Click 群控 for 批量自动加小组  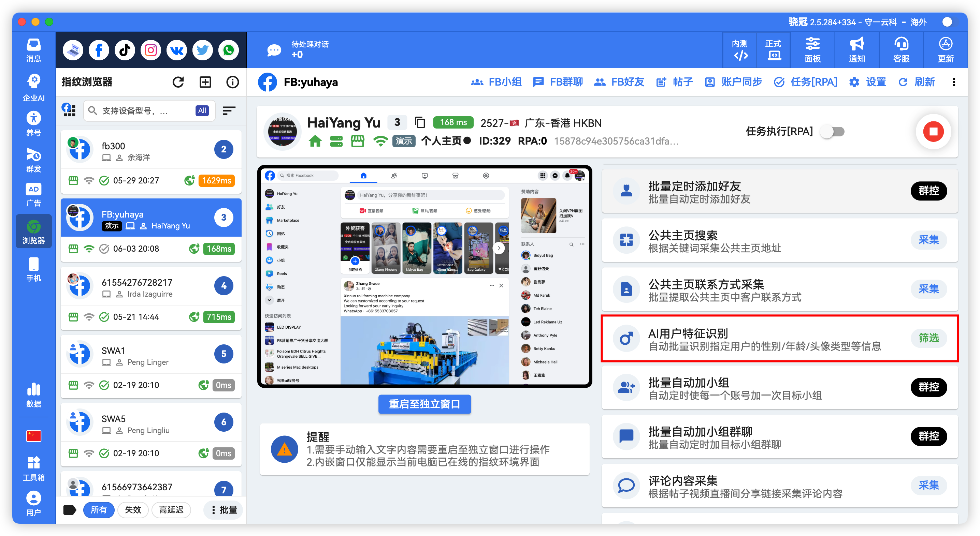point(928,387)
